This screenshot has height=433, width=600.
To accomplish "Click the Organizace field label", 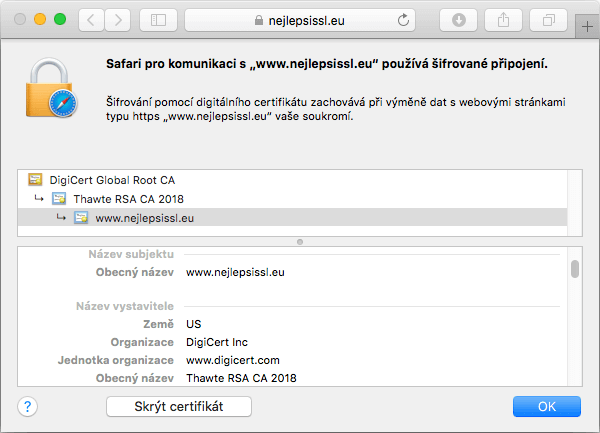I will [x=142, y=342].
